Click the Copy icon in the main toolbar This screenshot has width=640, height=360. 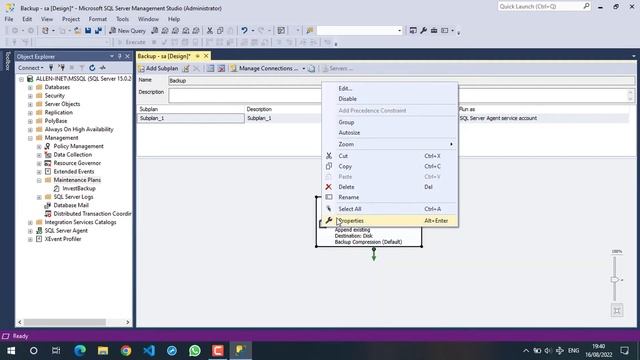pyautogui.click(x=220, y=31)
